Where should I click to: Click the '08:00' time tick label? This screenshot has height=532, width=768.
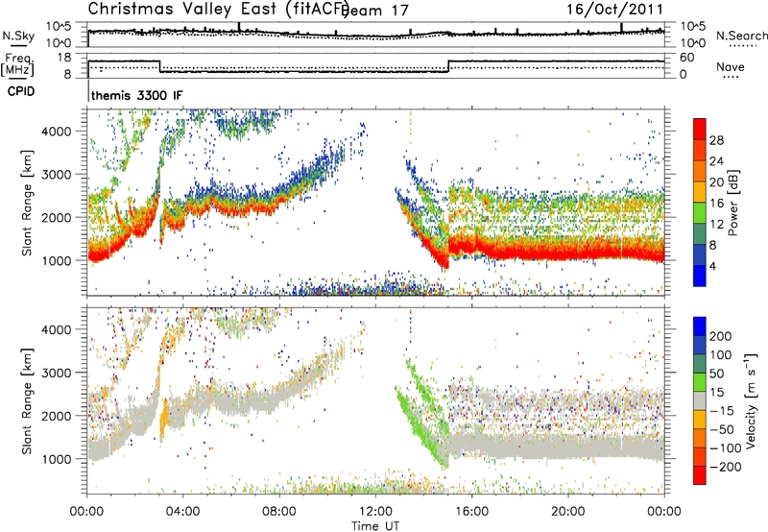pyautogui.click(x=279, y=512)
